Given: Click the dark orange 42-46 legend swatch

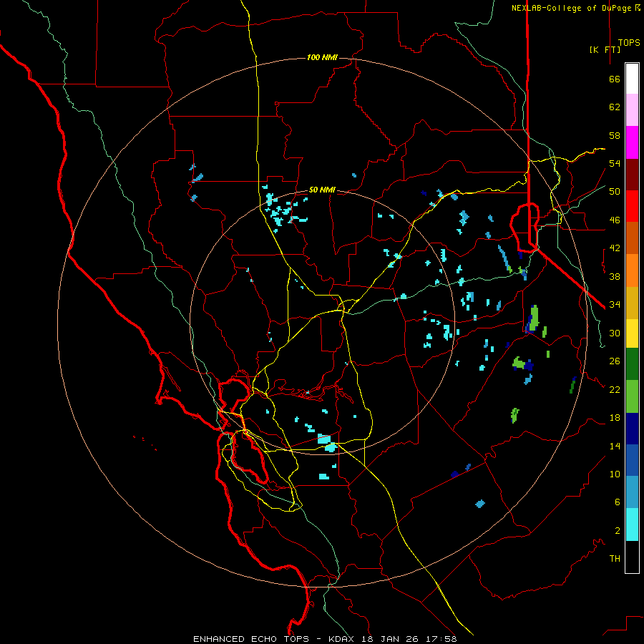Looking at the screenshot, I should [632, 238].
